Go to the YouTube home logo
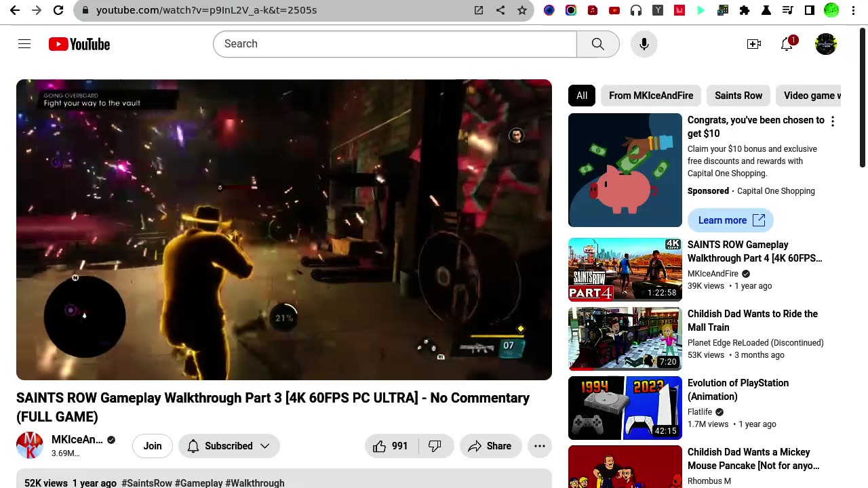868x488 pixels. pyautogui.click(x=79, y=44)
